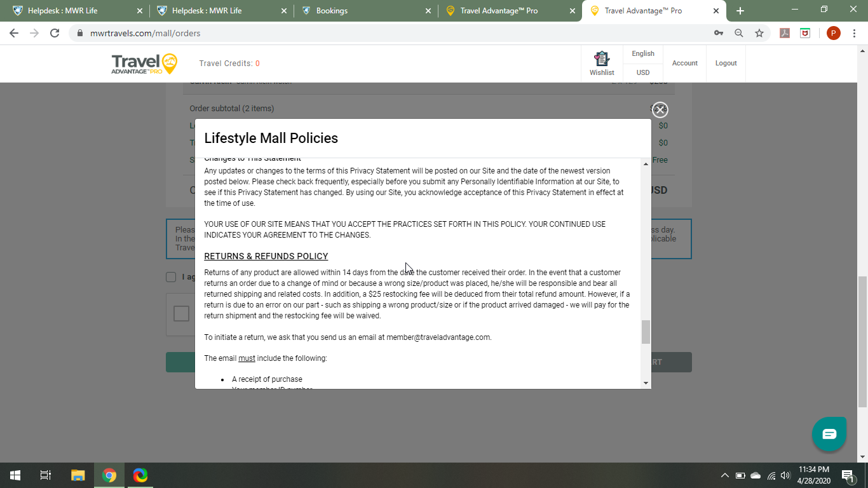Image resolution: width=868 pixels, height=488 pixels.
Task: Open the Wishlist icon in header
Action: point(602,64)
